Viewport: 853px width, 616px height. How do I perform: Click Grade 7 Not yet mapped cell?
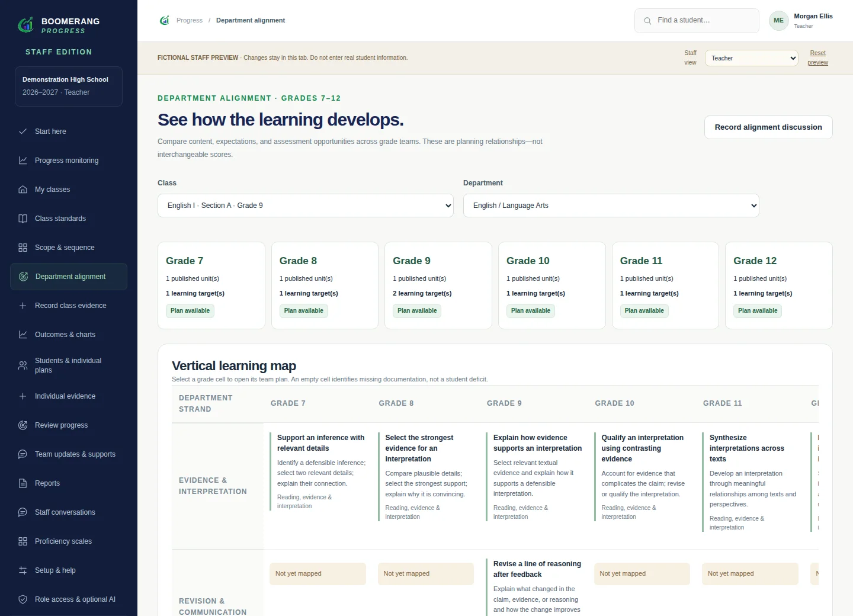tap(318, 574)
